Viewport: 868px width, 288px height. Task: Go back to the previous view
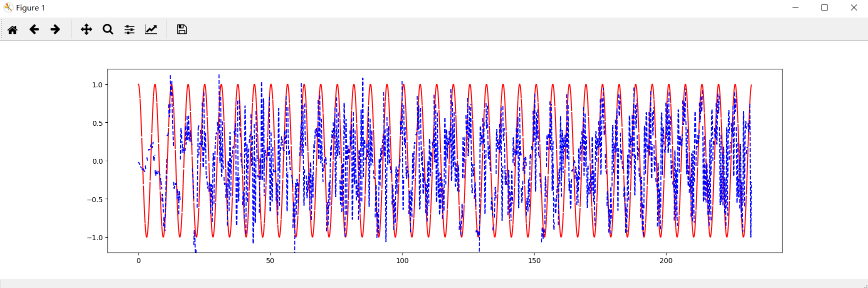tap(34, 29)
